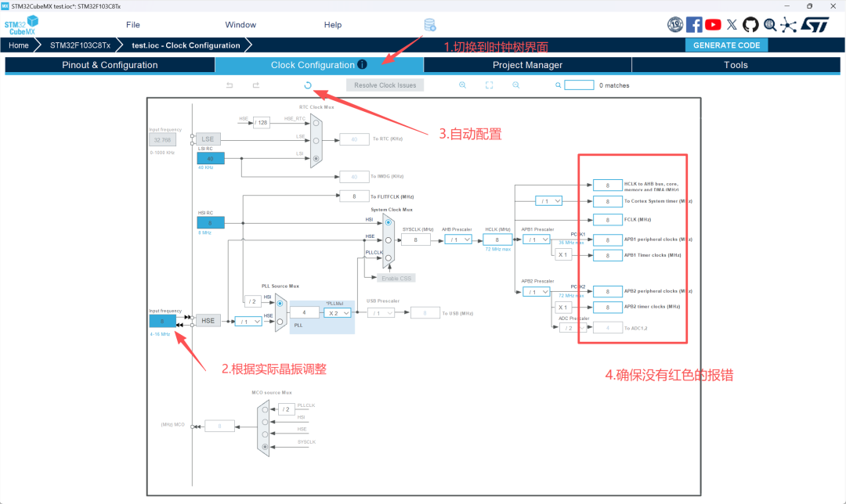Click test.ioc - Clock Configuration breadcrumb
This screenshot has height=504, width=846.
point(186,45)
